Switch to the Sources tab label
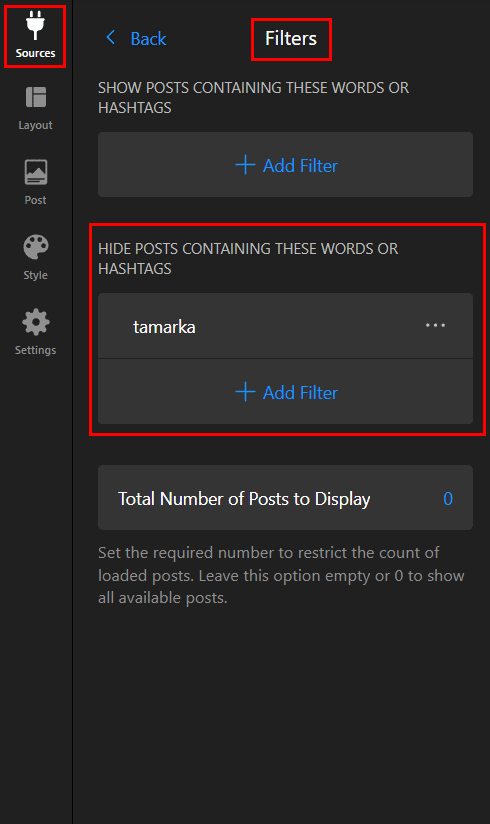The height and width of the screenshot is (824, 490). click(x=35, y=53)
